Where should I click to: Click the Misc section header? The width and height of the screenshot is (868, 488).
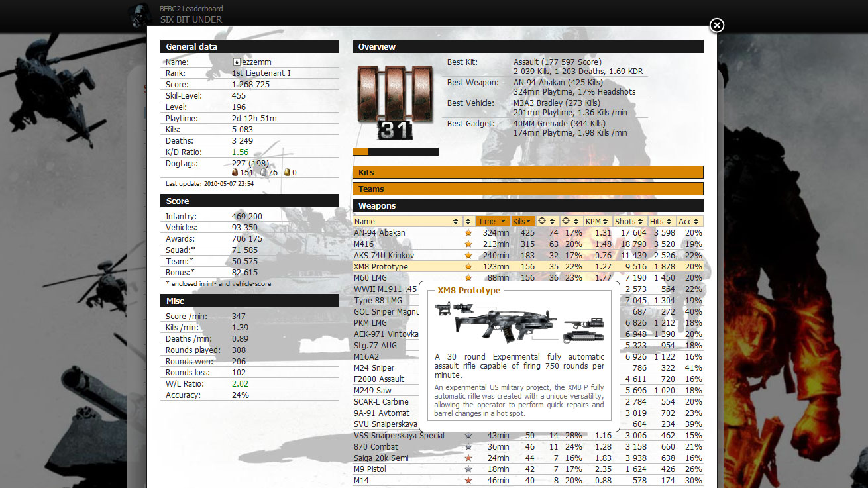(x=249, y=301)
